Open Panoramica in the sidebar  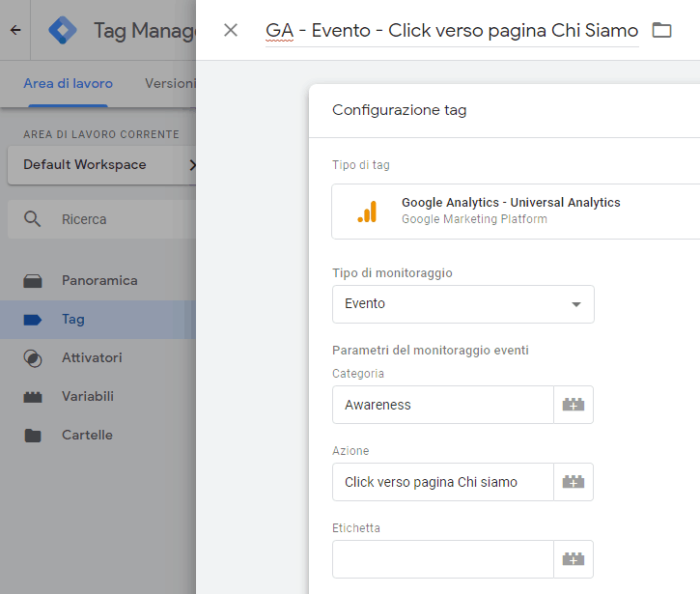click(98, 280)
